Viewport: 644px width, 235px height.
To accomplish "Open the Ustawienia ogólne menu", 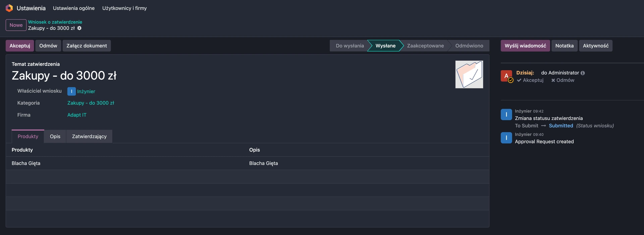I will 74,8.
